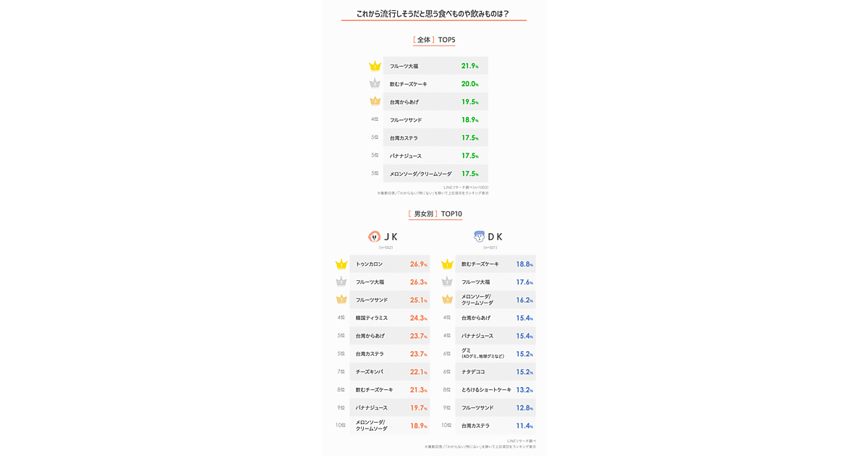
Task: Click the DK boy avatar icon
Action: [x=479, y=237]
